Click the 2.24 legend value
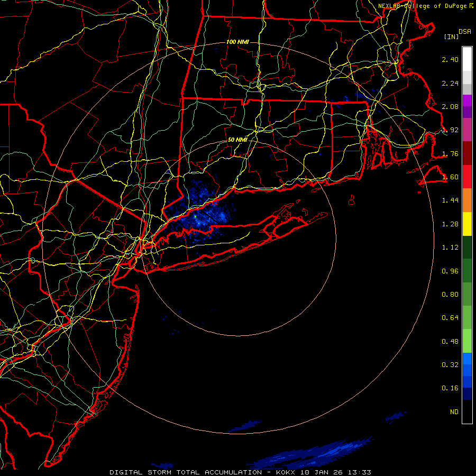 [x=450, y=83]
